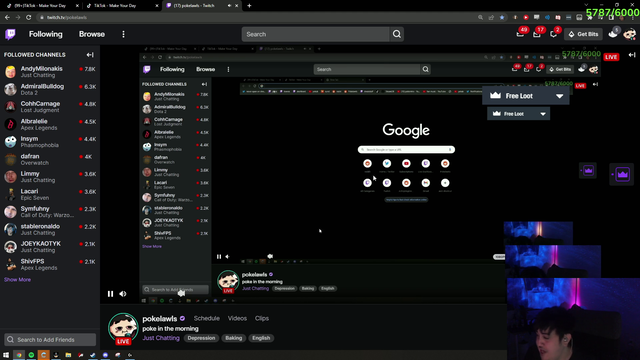
Task: Click the Search to Add Friends field
Action: 50,340
